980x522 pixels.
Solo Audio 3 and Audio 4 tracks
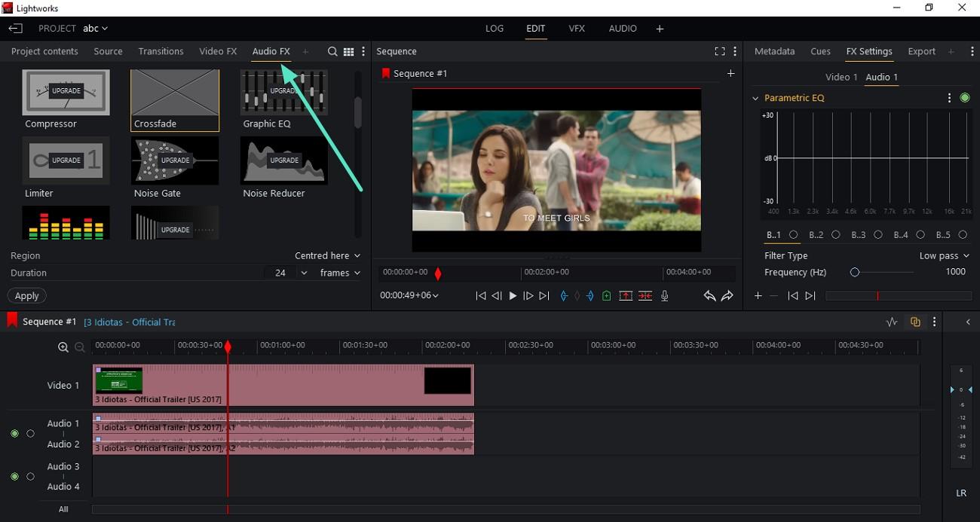point(30,477)
